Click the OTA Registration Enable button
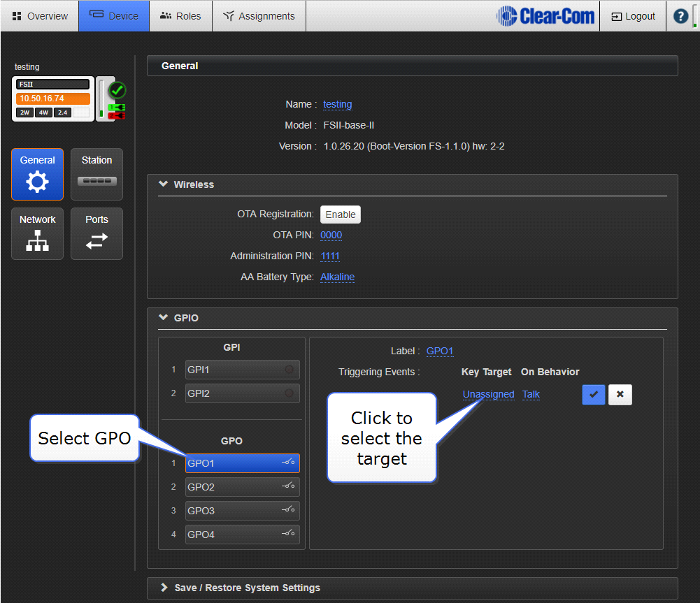The height and width of the screenshot is (603, 700). click(340, 215)
